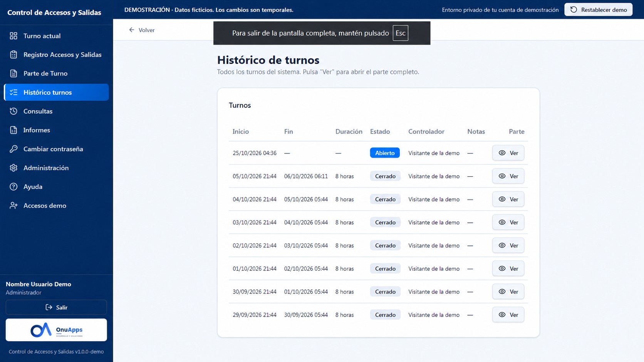The height and width of the screenshot is (362, 644).
Task: Open the Consultas section
Action: 56,111
